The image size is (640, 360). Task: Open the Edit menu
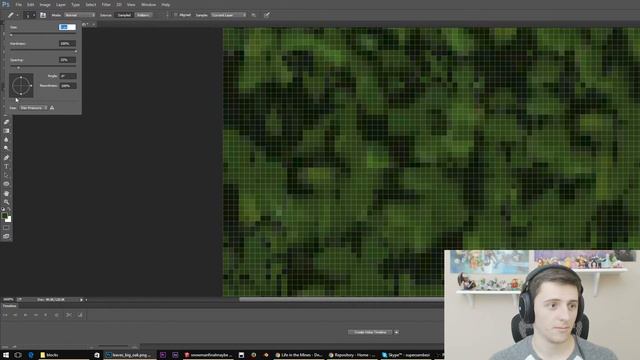31,5
